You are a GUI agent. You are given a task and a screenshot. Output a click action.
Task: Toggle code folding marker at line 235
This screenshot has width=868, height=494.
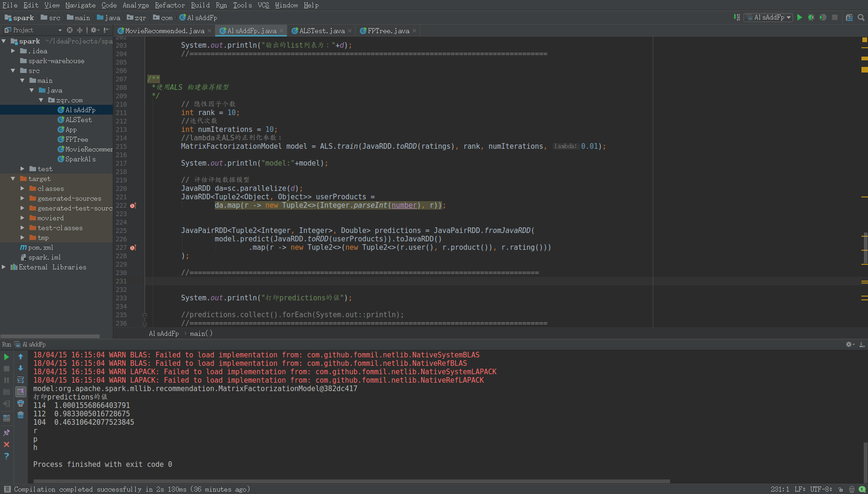pos(145,315)
